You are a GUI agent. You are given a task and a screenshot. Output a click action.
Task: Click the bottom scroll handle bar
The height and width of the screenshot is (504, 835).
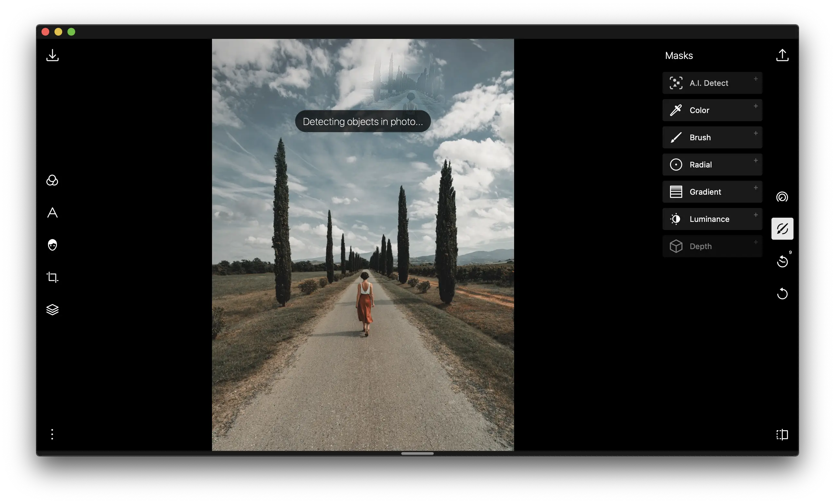[x=417, y=453]
